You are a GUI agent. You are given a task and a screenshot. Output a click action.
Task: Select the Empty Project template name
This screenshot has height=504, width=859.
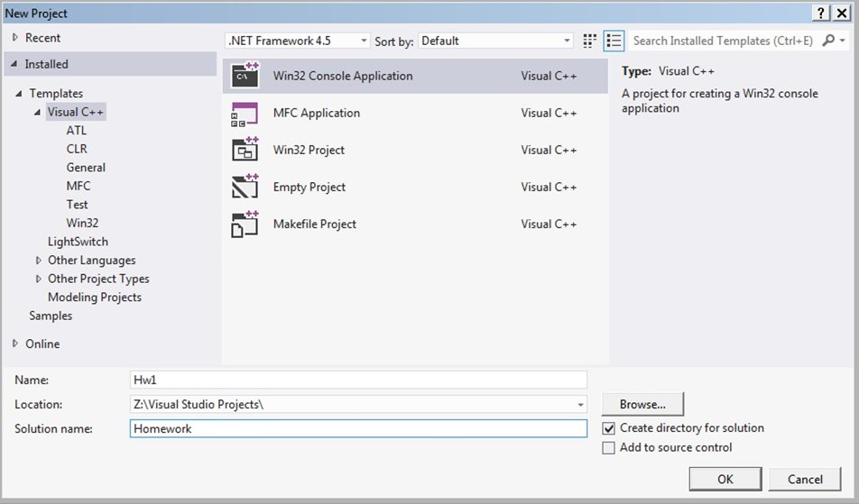pos(309,188)
